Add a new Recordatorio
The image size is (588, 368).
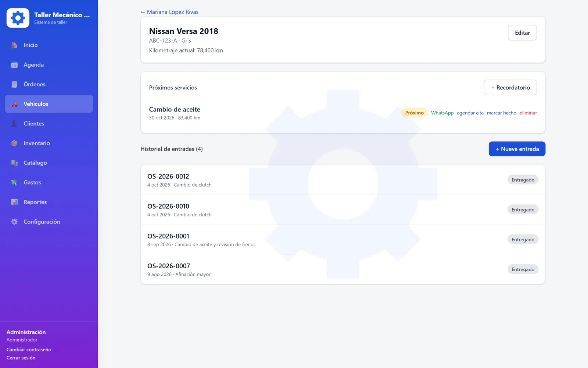510,88
